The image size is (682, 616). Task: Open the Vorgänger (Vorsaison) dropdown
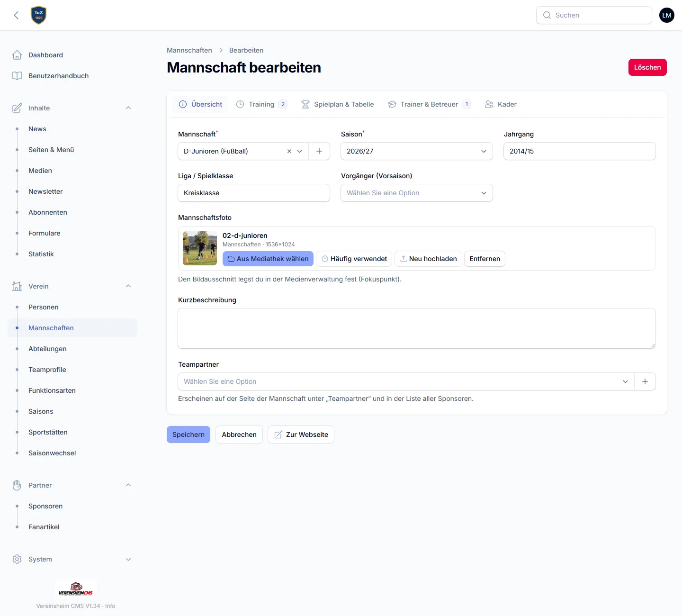point(417,193)
